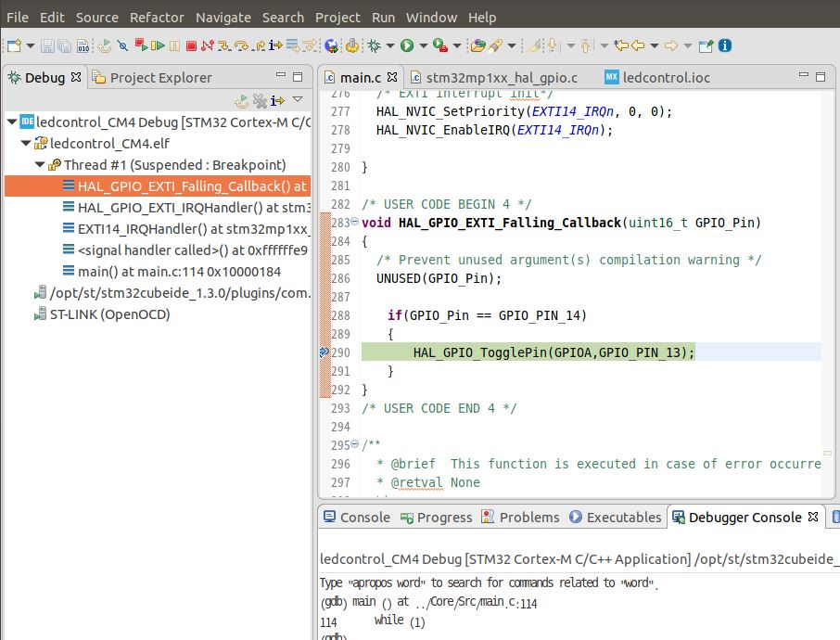This screenshot has height=640, width=840.
Task: Click the plug-and-cross icon in Debug view toolbar
Action: point(260,100)
